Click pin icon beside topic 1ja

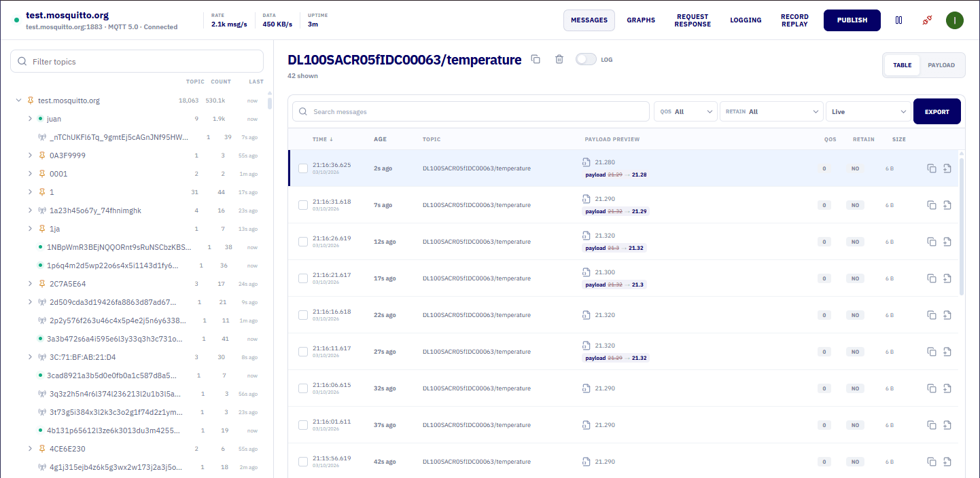(x=42, y=229)
